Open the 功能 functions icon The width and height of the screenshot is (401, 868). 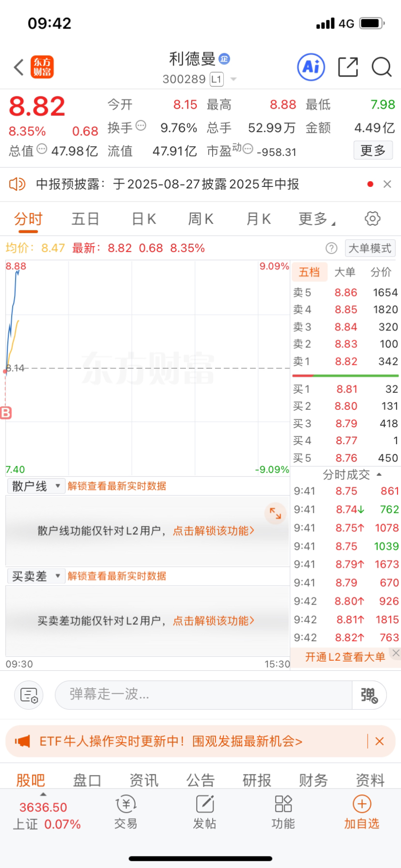coord(283,813)
